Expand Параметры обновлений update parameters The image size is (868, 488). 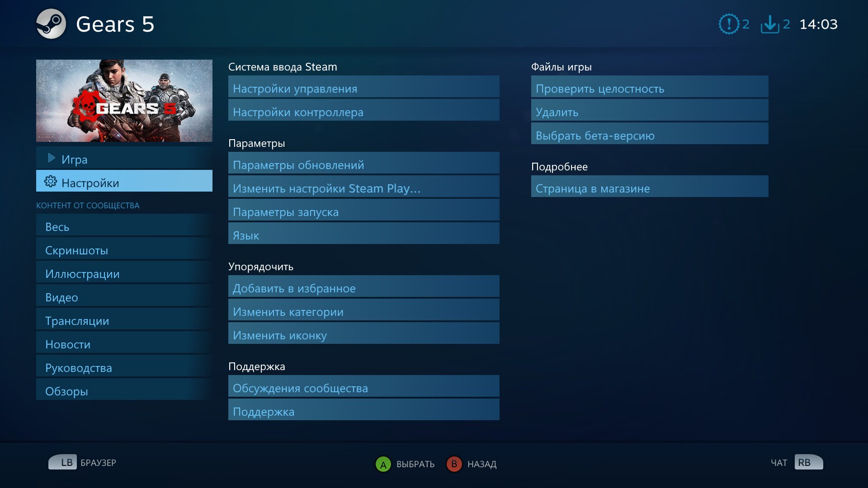pos(365,164)
